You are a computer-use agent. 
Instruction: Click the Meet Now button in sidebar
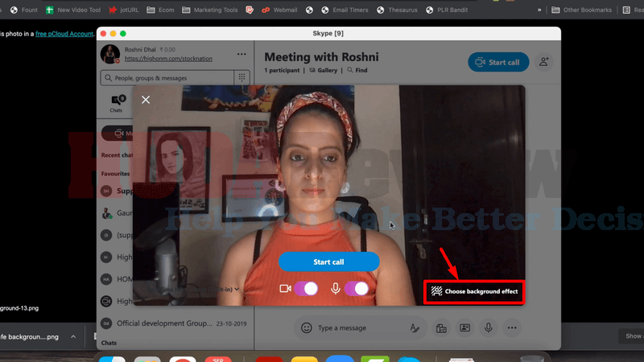(118, 134)
